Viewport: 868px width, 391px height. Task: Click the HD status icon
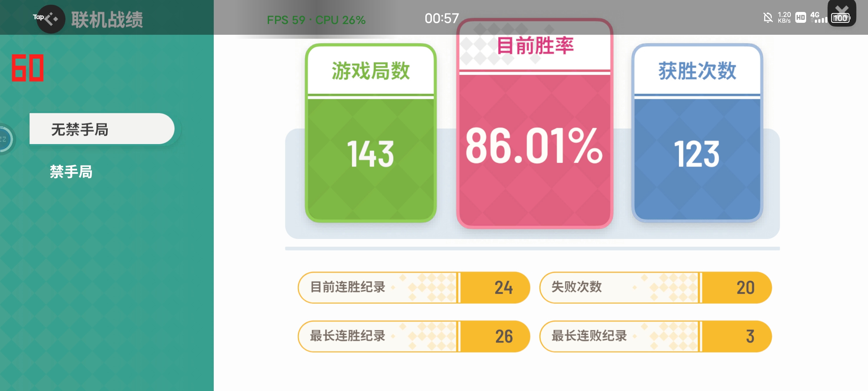[801, 17]
